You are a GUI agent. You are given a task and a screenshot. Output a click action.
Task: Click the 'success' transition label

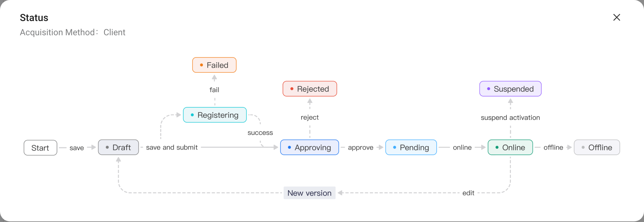[x=260, y=133]
